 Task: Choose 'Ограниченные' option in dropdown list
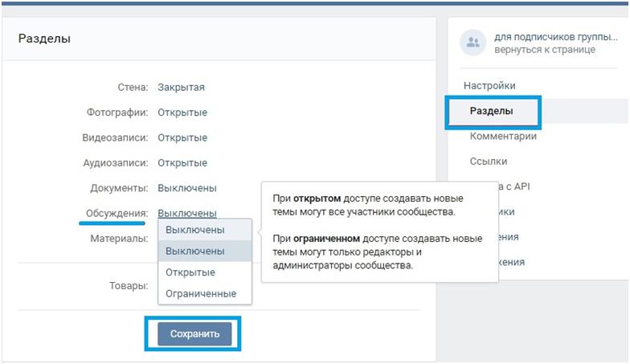[205, 294]
